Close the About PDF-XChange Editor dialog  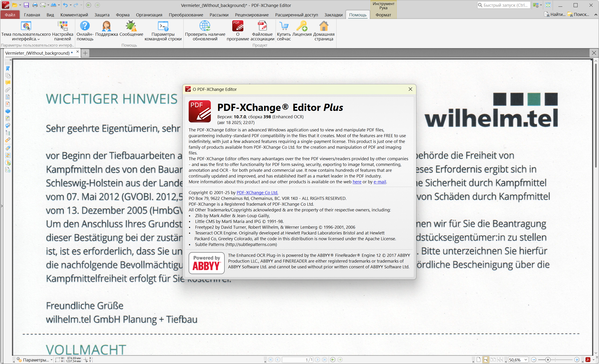click(410, 89)
